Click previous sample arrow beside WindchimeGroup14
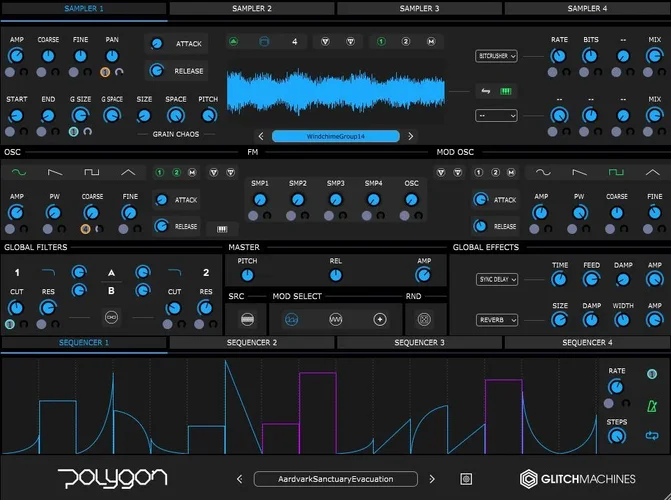The height and width of the screenshot is (500, 671). (261, 136)
